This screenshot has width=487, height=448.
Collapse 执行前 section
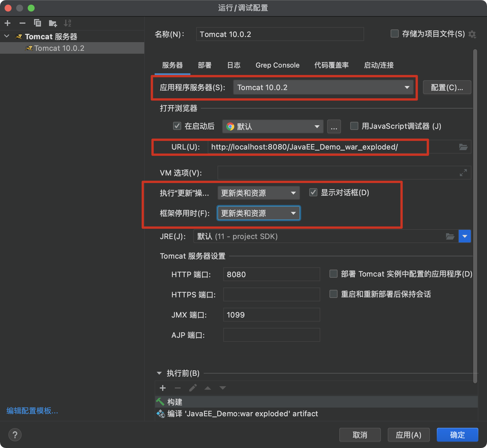[x=159, y=373]
